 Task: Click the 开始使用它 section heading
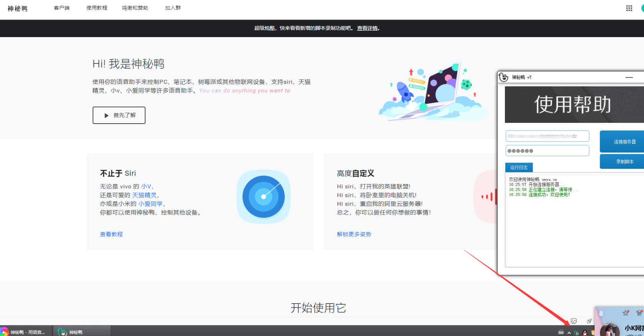[318, 308]
